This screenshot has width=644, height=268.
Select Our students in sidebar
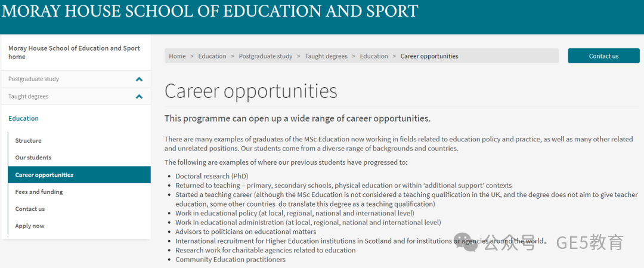[33, 158]
